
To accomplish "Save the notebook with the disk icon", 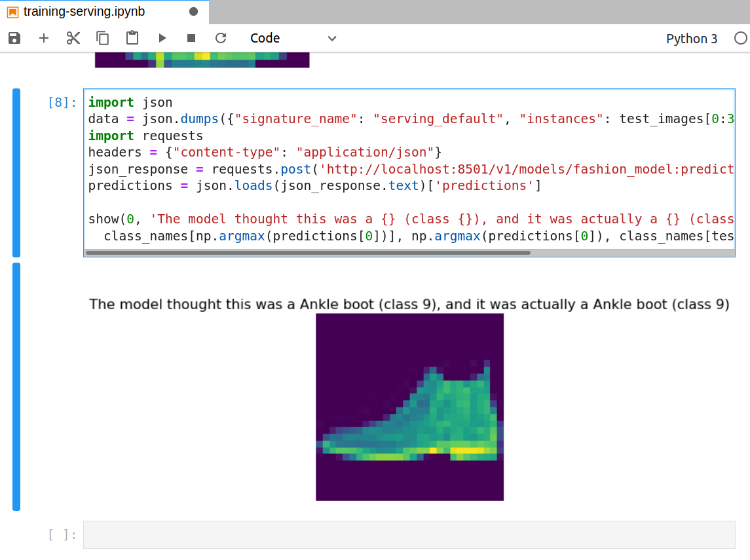I will tap(14, 38).
